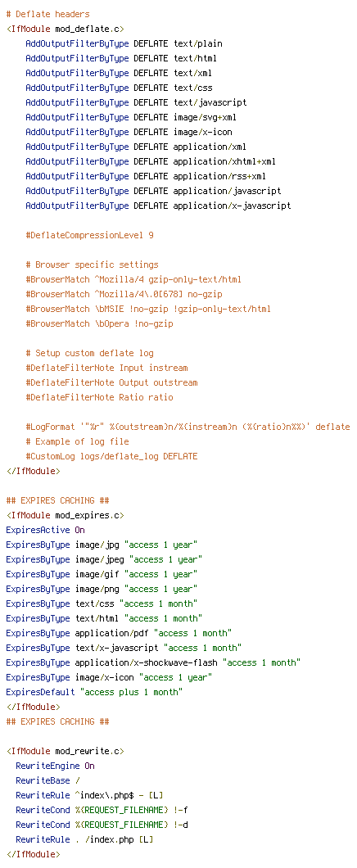Click the ExpiresByType application/pdf line

(x=119, y=633)
